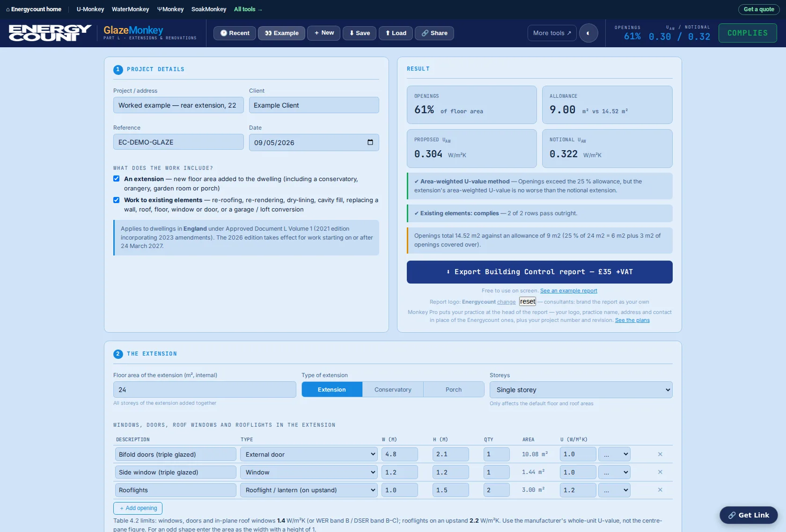Click Get a quote button
Image resolution: width=786 pixels, height=532 pixels.
(x=759, y=9)
